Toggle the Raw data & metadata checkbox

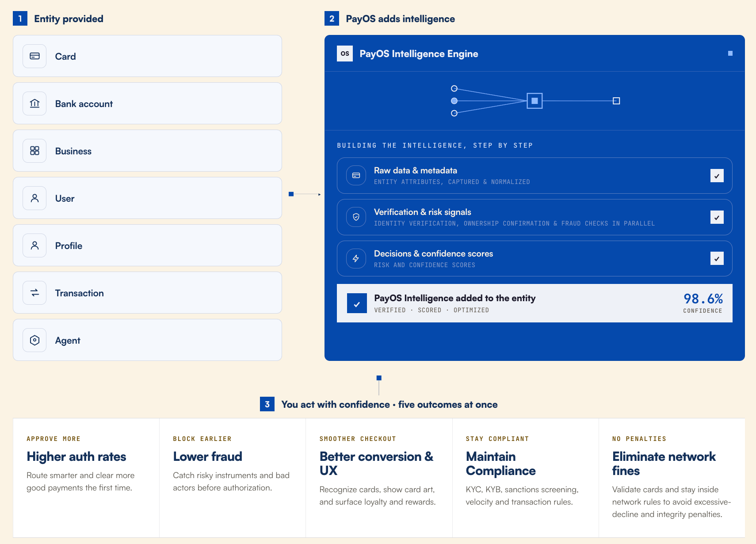point(717,176)
